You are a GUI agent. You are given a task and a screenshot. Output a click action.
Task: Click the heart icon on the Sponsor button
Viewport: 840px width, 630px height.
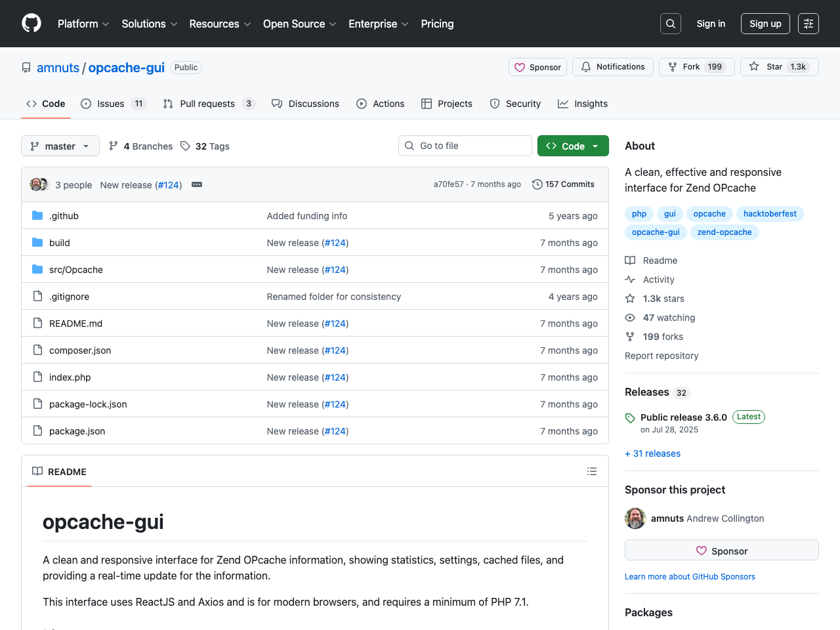(x=520, y=67)
